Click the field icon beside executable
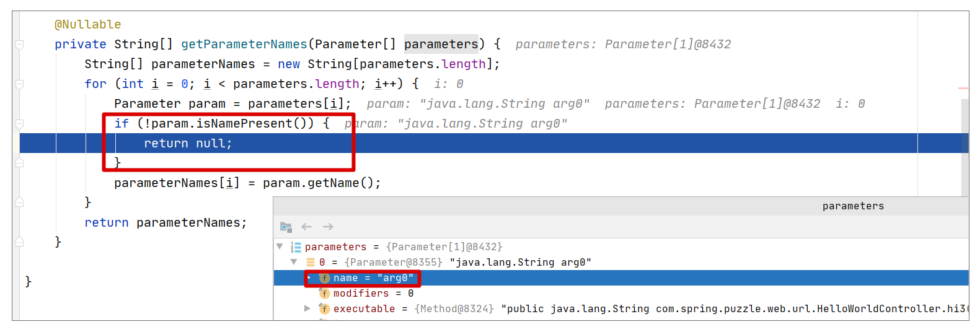This screenshot has height=332, width=980. (324, 308)
